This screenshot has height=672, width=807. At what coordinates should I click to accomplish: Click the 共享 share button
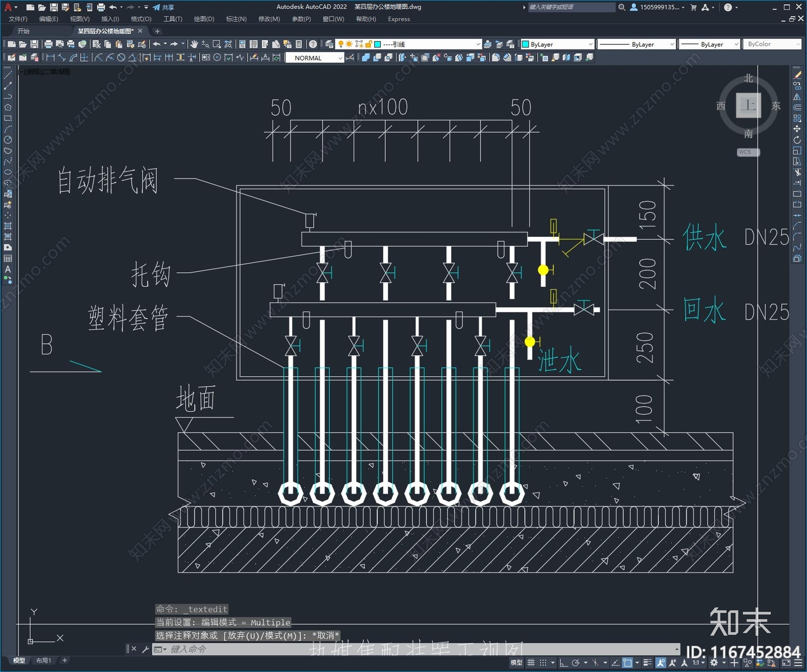coord(163,7)
